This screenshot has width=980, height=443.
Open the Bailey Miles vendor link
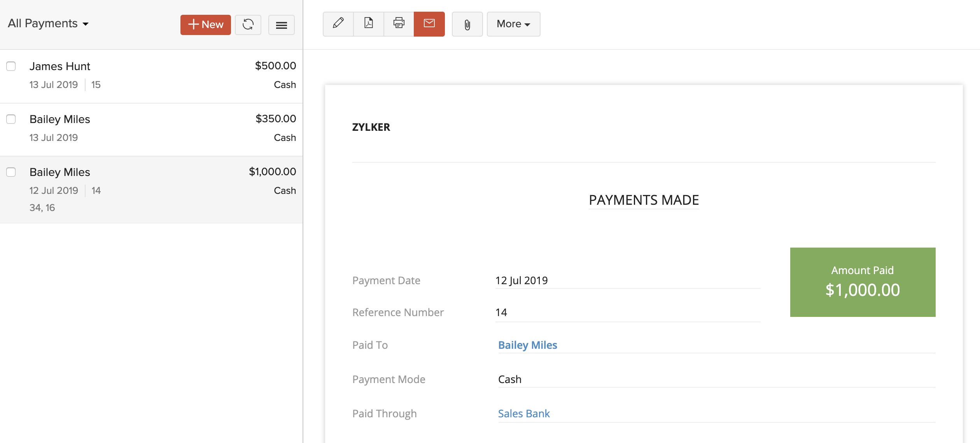click(527, 345)
